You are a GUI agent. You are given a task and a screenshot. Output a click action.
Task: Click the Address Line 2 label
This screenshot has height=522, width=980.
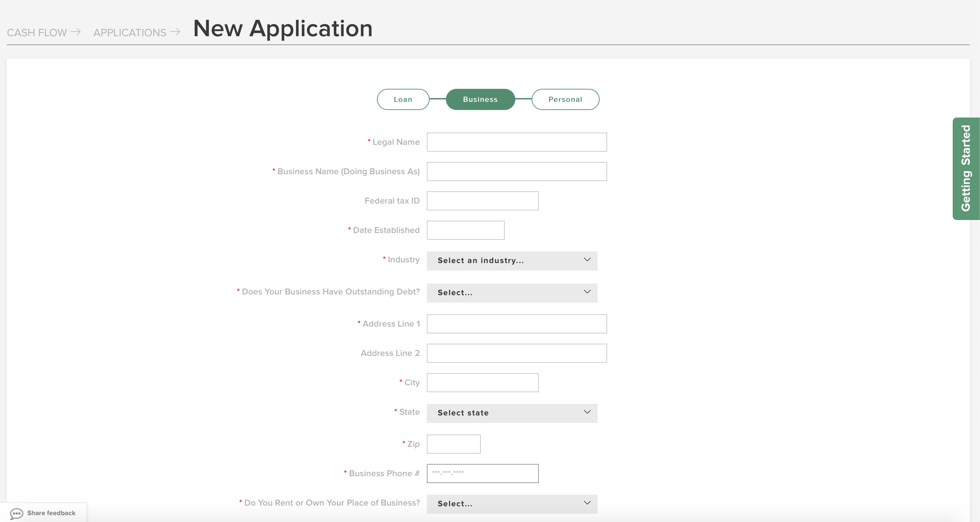[x=390, y=353]
